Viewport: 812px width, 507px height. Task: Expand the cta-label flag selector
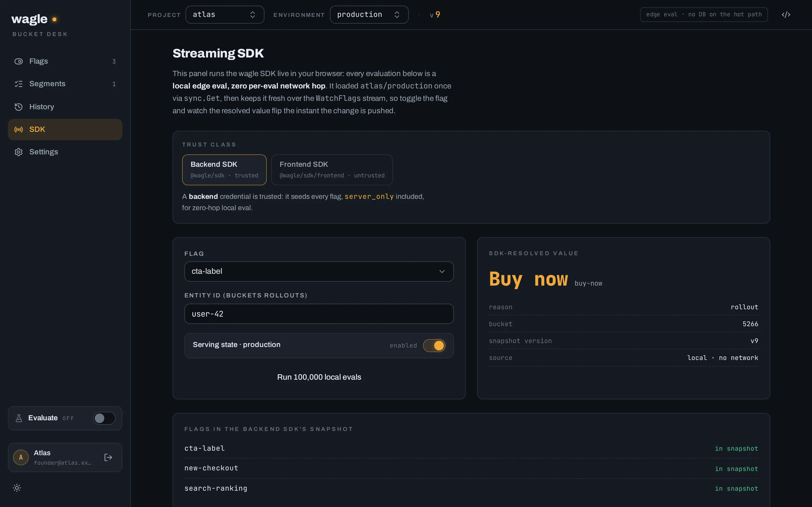[x=319, y=271]
